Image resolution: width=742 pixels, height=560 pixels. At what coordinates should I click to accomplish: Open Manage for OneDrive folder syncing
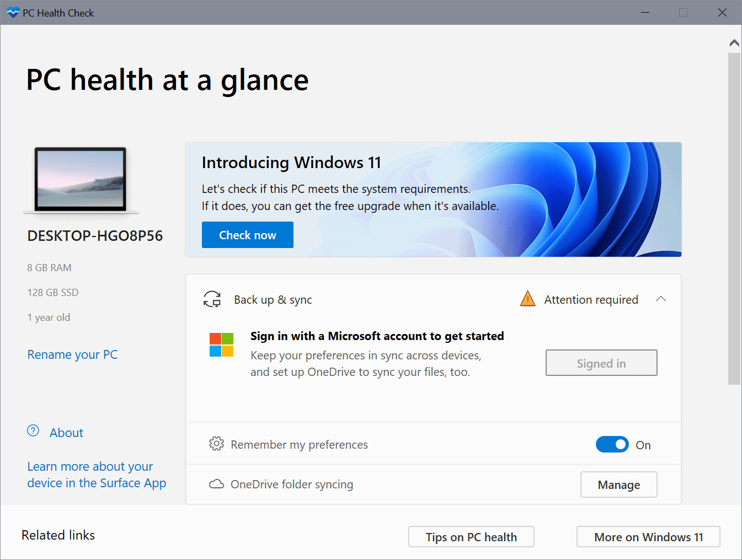618,484
